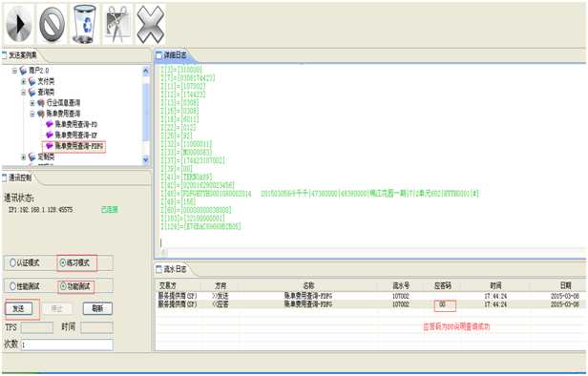Switch to the 流水日志 tab
Viewport: 588px width, 376px height.
point(174,269)
